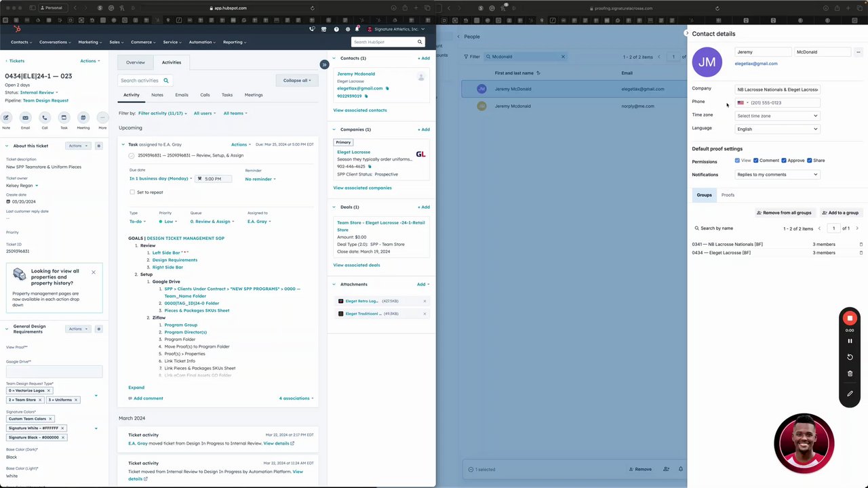Toggle Set to repeat checkbox
The height and width of the screenshot is (488, 868).
(x=132, y=192)
